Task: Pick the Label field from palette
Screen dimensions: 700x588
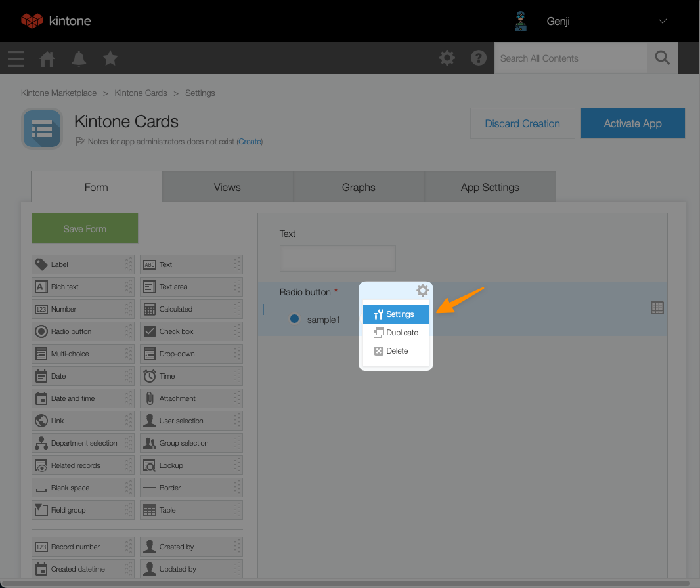Action: [83, 264]
